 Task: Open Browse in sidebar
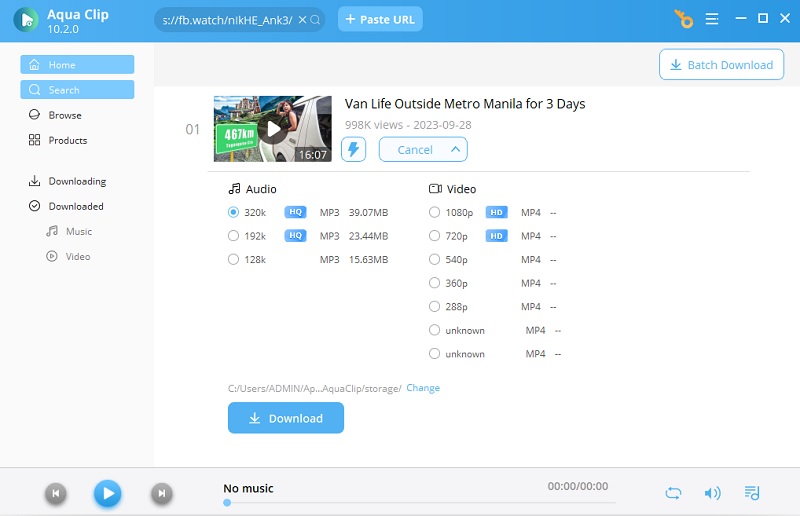click(55, 115)
